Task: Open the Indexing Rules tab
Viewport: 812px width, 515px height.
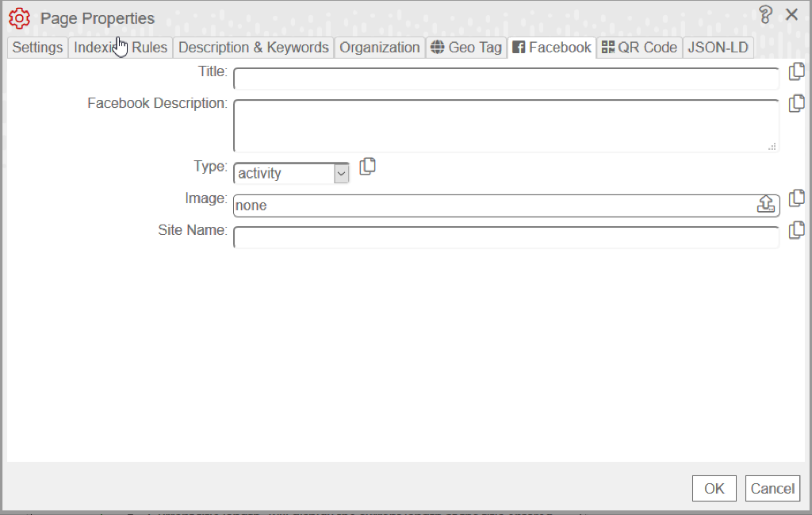Action: tap(121, 48)
